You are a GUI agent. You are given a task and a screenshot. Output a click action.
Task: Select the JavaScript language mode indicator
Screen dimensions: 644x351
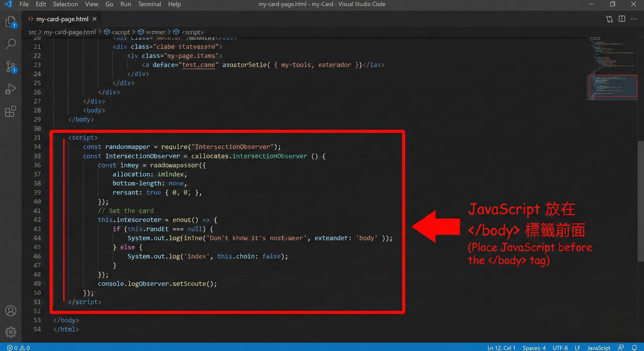point(598,348)
